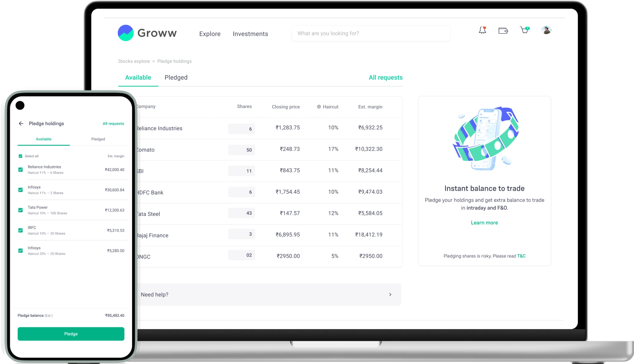The image size is (634, 364).
Task: Toggle the IRFC checkbox
Action: click(21, 230)
